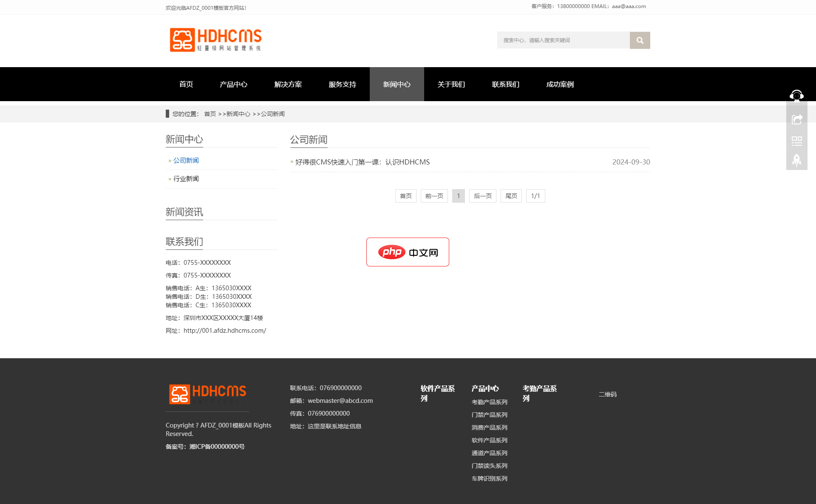
Task: Open the 产品中心 navigation menu
Action: pyautogui.click(x=233, y=84)
